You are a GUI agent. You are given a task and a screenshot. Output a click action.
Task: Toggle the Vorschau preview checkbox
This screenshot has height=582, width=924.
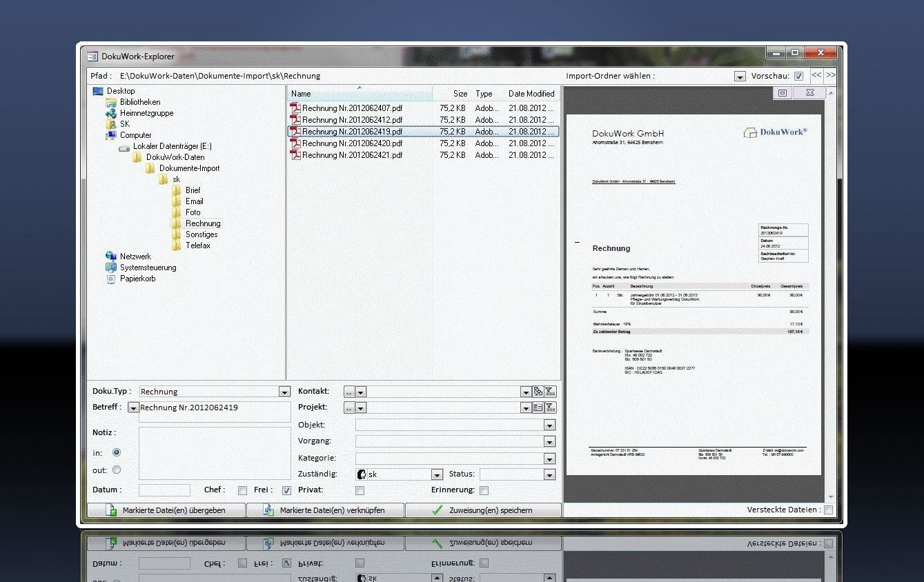tap(798, 76)
